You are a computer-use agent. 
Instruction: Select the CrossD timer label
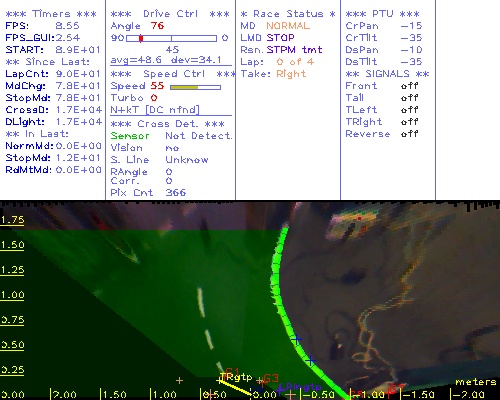pyautogui.click(x=27, y=110)
